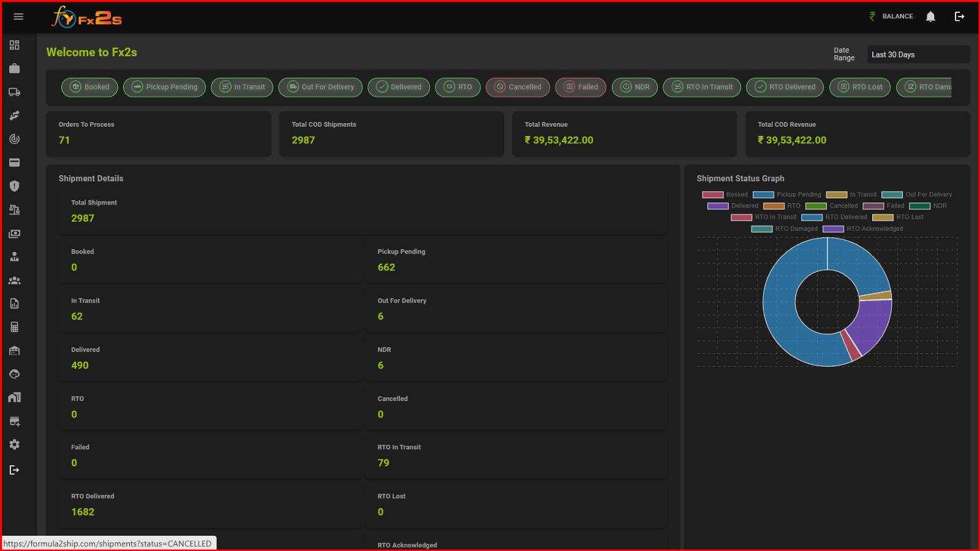
Task: Open the settings gear in the sidebar
Action: (15, 444)
